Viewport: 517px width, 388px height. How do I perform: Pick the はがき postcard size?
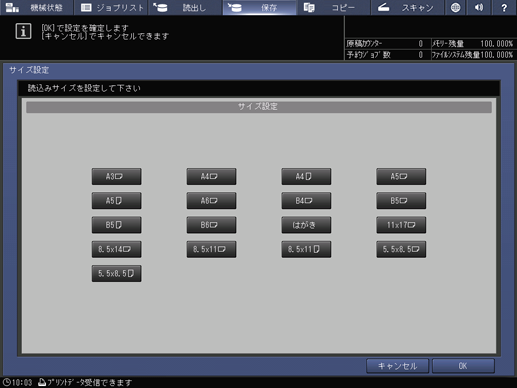[306, 225]
